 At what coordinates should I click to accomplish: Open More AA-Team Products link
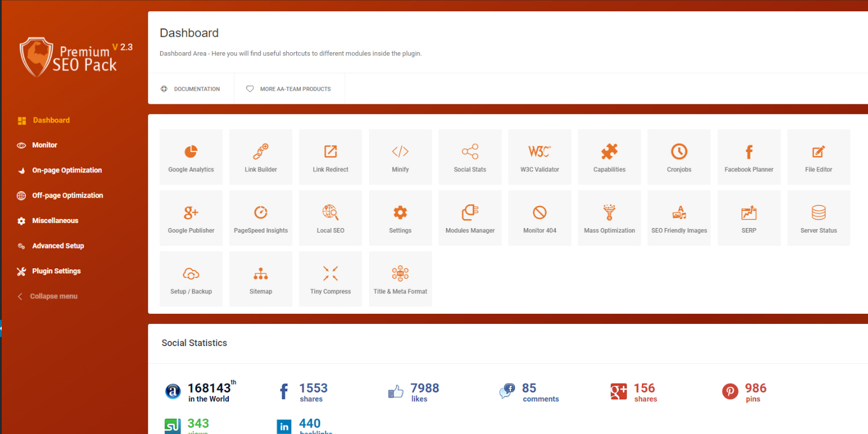coord(289,89)
